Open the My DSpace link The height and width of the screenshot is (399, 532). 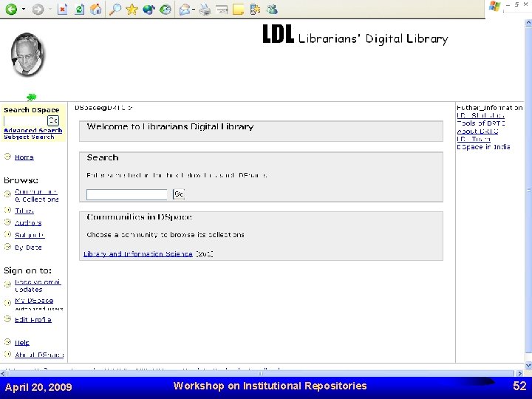34,301
